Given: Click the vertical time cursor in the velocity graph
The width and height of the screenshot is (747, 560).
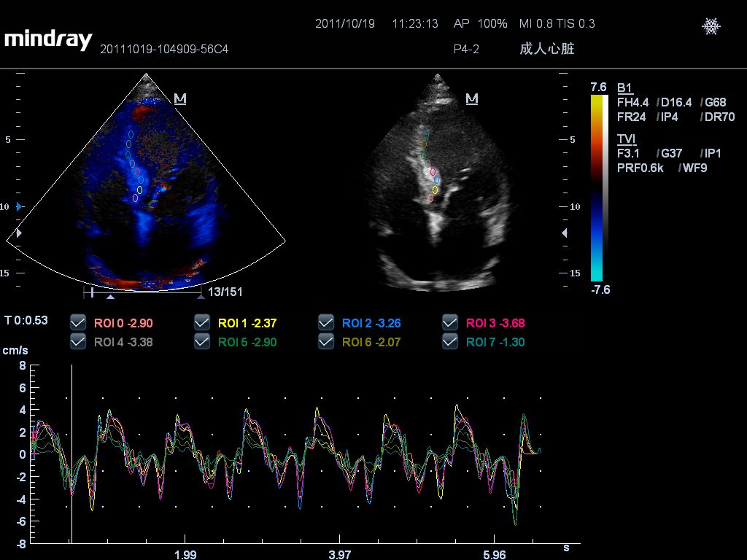Looking at the screenshot, I should tap(72, 454).
